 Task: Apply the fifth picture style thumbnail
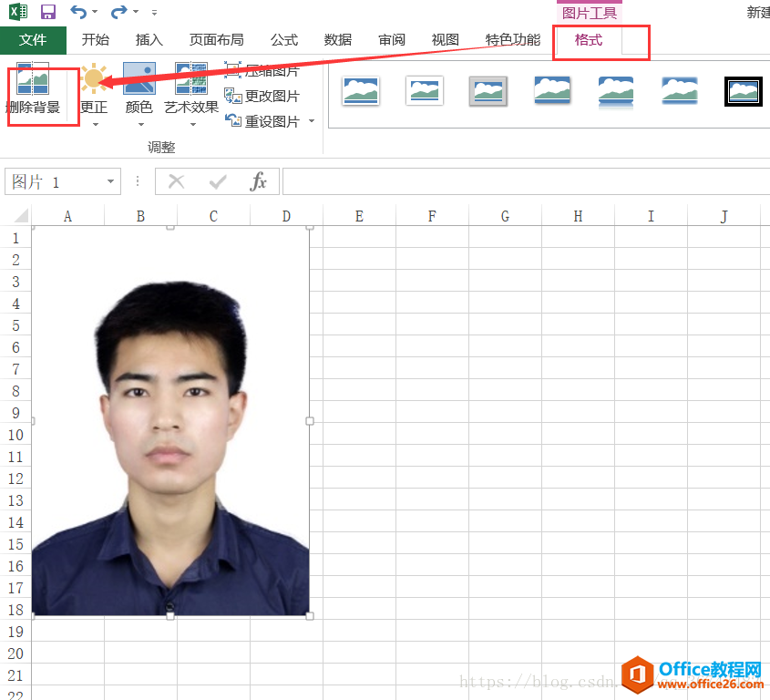pos(616,91)
